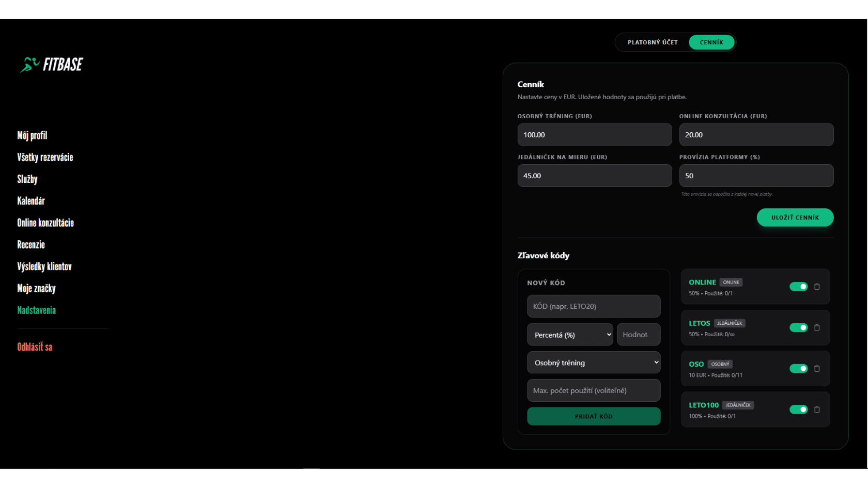
Task: Switch off the LETO100 code toggle
Action: tap(798, 410)
